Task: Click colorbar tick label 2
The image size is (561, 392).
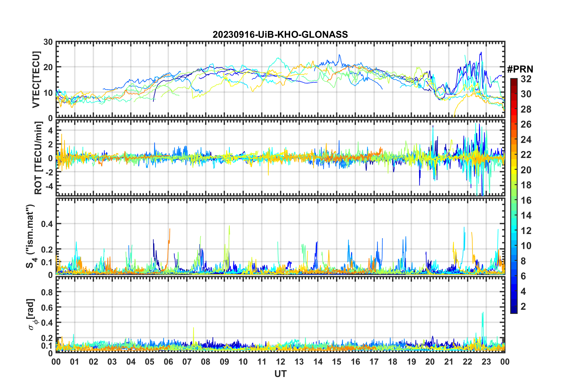Action: (523, 307)
